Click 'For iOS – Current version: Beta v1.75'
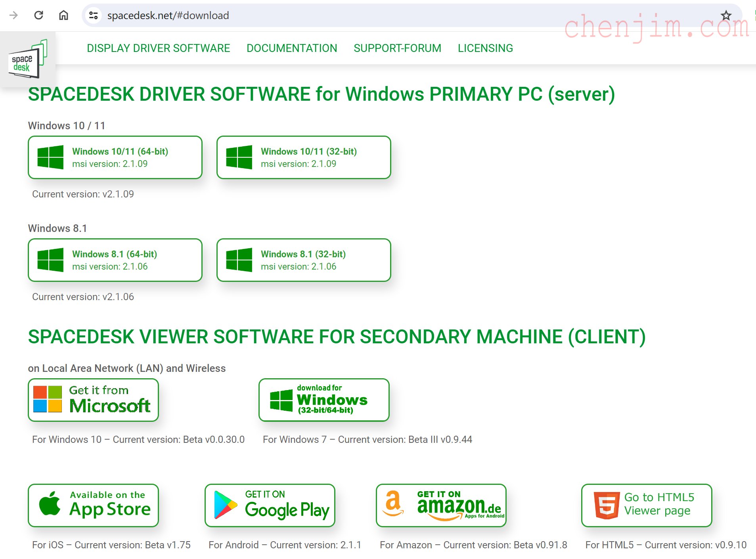The width and height of the screenshot is (756, 559). click(111, 545)
